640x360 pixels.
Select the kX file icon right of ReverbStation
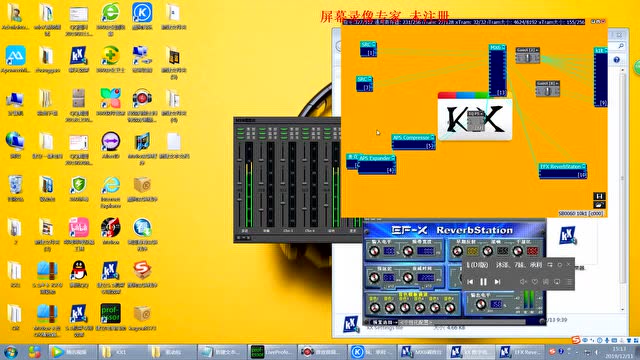coord(567,236)
